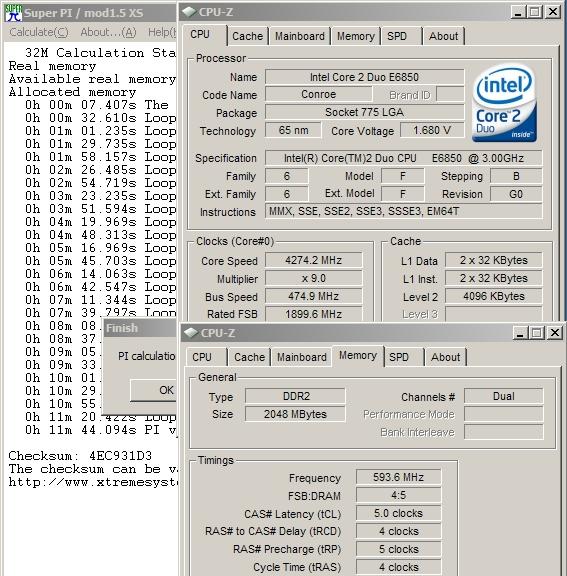Viewport: 567px width, 576px height.
Task: Open the Help menu in Super PI
Action: click(x=162, y=32)
